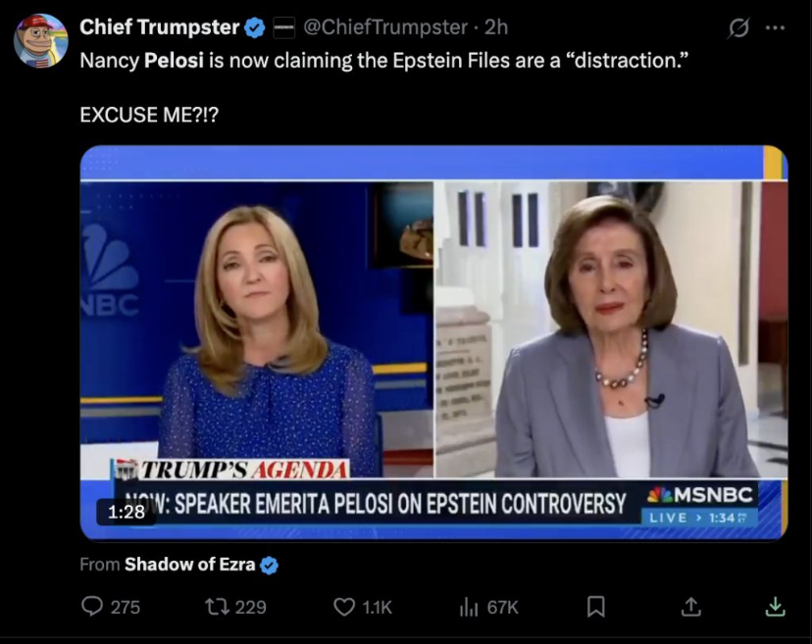View analytics via the 67K views icon

point(468,607)
